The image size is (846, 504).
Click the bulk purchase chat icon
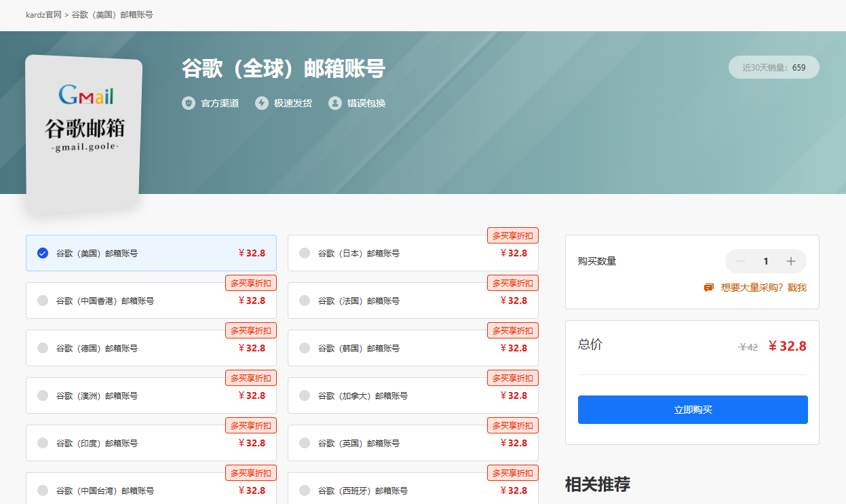709,288
